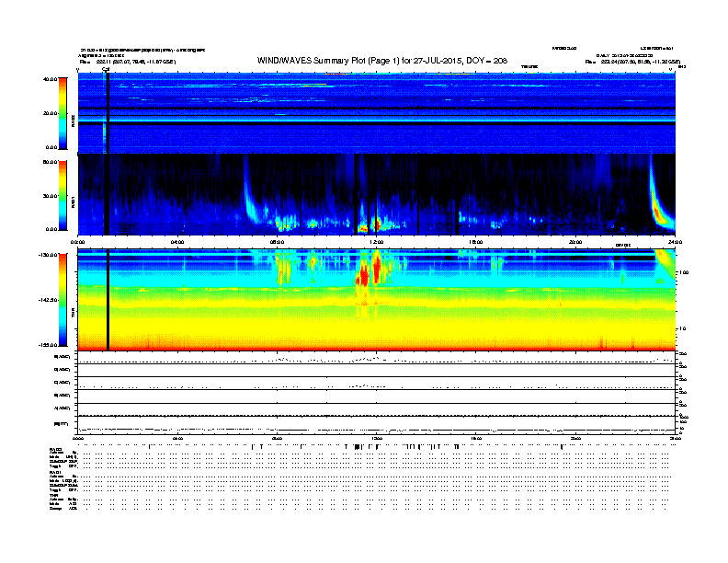Click the 30.00 value on RAD1 color scale
This screenshot has width=728, height=563.
click(x=50, y=196)
